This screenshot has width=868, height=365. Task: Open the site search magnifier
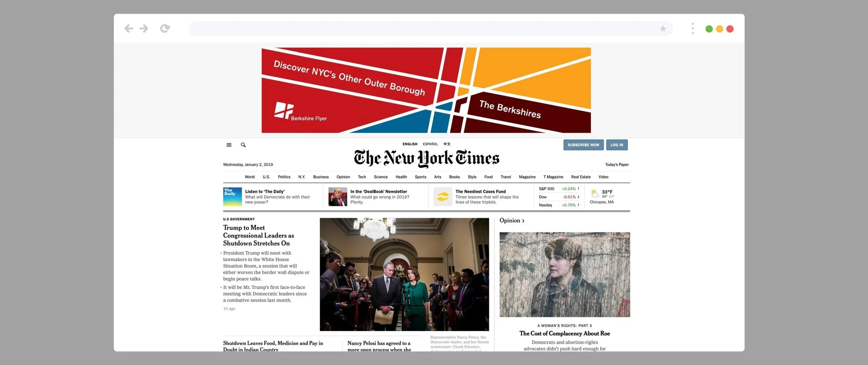[x=243, y=145]
